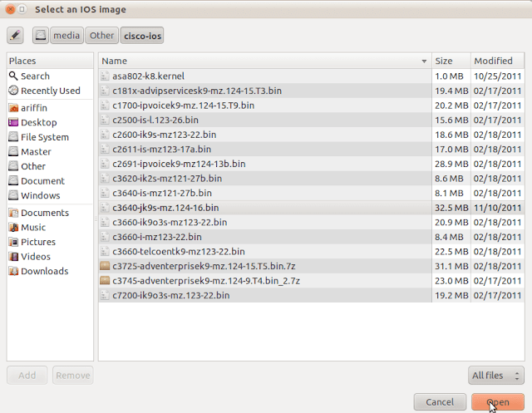This screenshot has width=532, height=413.
Task: Go to Other folder in path bar
Action: click(101, 35)
